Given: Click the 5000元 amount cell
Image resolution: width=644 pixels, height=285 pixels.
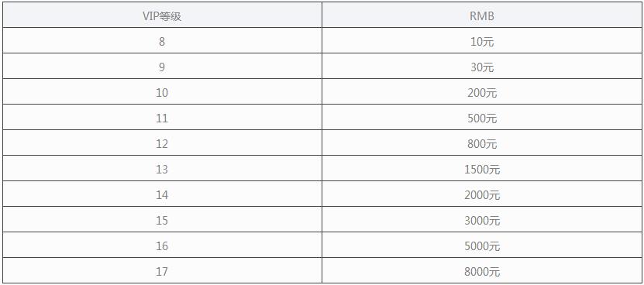Looking at the screenshot, I should tap(482, 245).
